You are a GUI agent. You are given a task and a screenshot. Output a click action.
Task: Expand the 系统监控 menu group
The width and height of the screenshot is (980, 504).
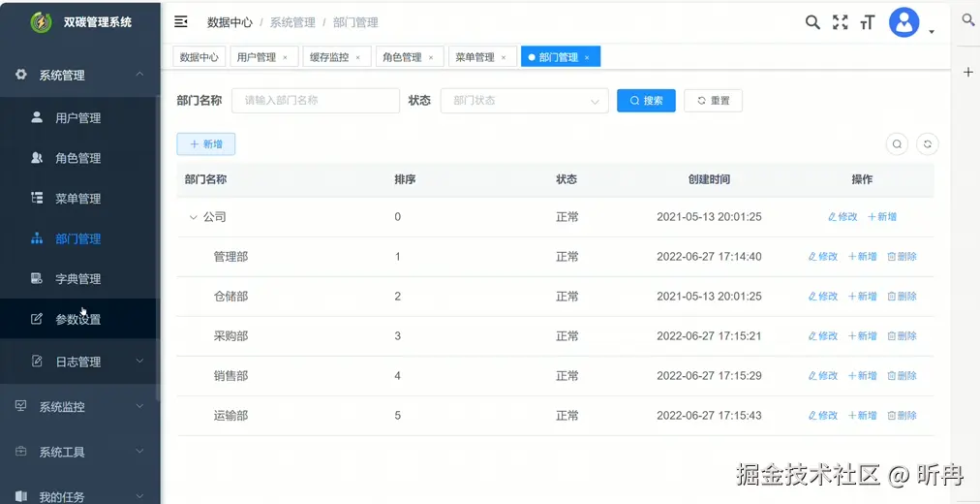(x=80, y=406)
